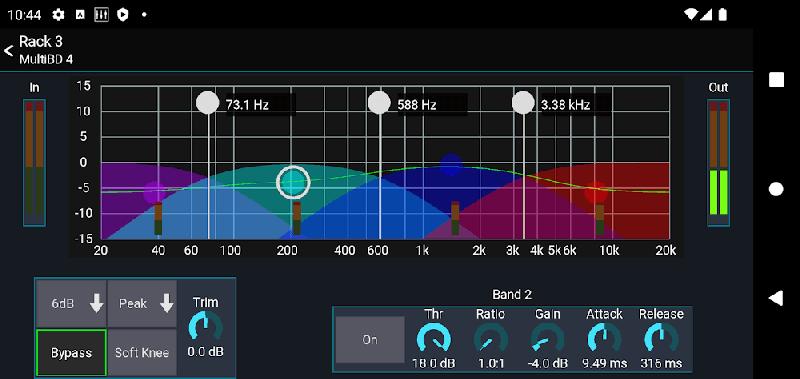Image resolution: width=800 pixels, height=379 pixels.
Task: Select the circled teal Band 2 node
Action: click(x=293, y=182)
